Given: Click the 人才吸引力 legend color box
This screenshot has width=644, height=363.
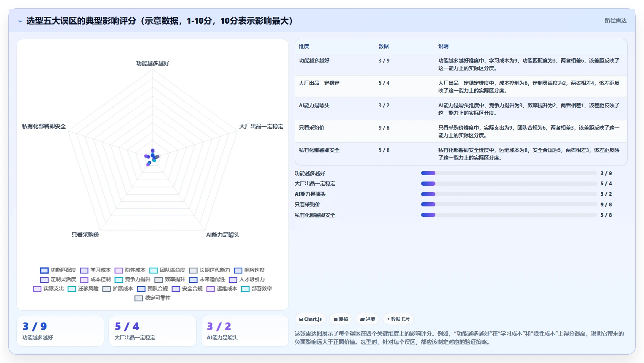Looking at the screenshot, I should [x=233, y=279].
